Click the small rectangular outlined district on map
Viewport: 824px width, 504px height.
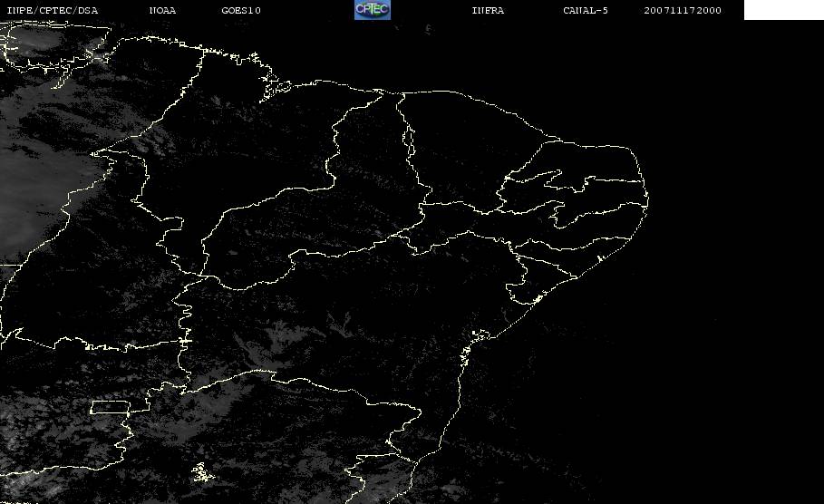pyautogui.click(x=109, y=407)
